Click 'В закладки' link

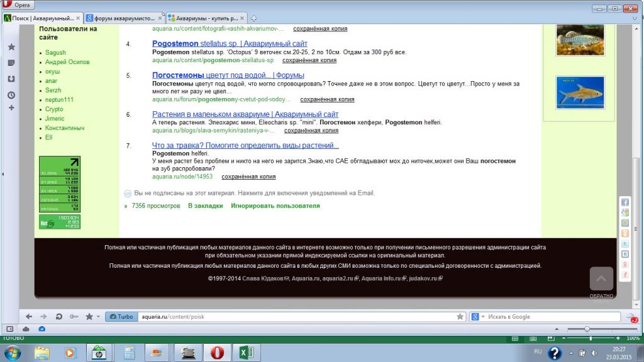pos(206,206)
